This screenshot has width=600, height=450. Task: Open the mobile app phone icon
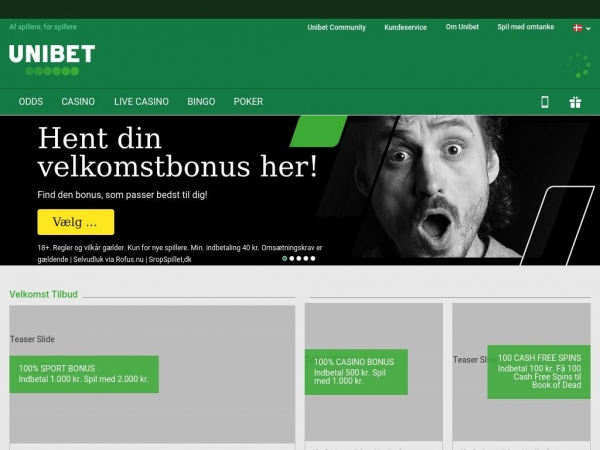(545, 102)
